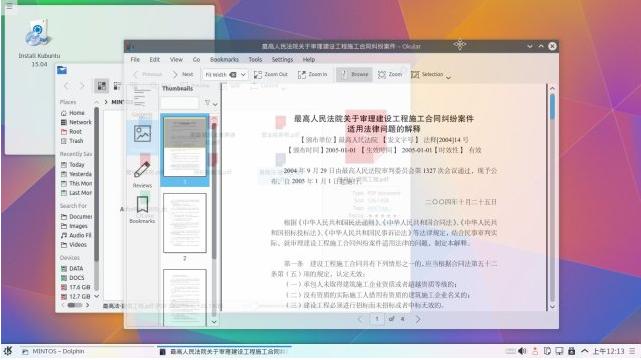Select page 2 thumbnail
Viewport: 641px width, 360px height.
pos(185,223)
